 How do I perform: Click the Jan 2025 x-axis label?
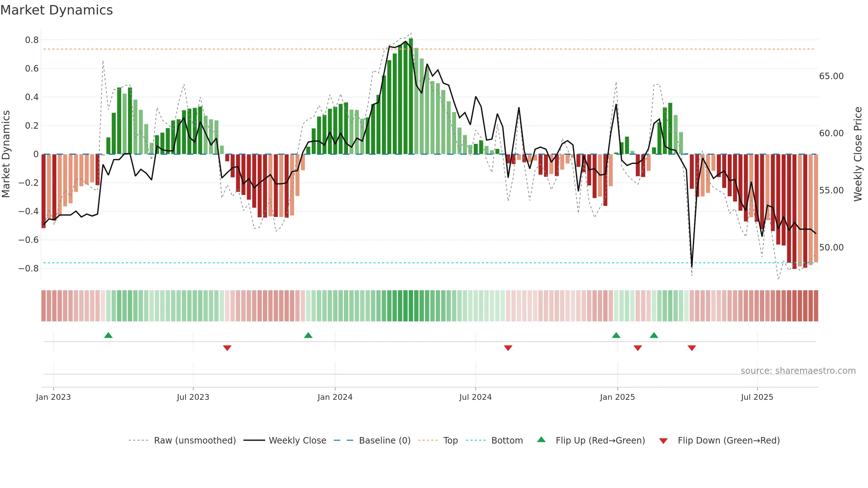pyautogui.click(x=618, y=397)
